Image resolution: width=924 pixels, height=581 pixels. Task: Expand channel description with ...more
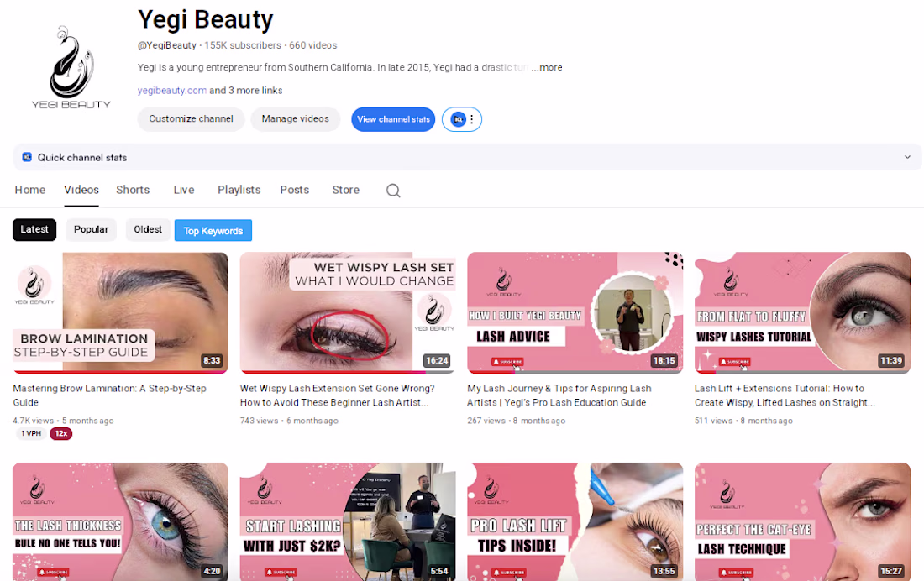[547, 67]
